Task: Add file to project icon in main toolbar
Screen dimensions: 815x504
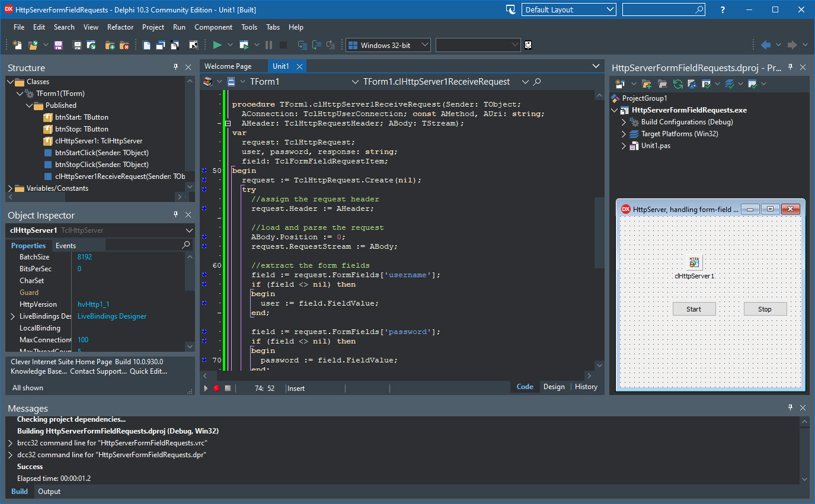Action: [x=110, y=45]
